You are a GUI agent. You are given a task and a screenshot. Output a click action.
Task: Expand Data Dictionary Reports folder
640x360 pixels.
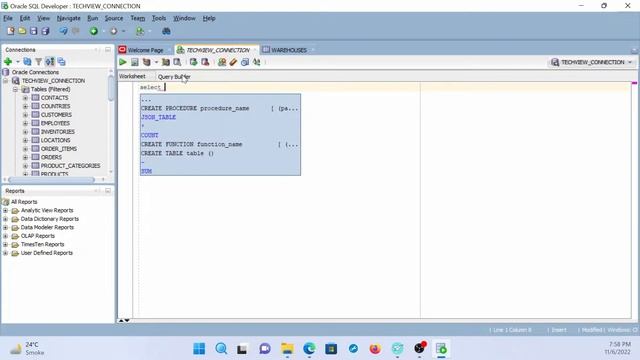6,219
